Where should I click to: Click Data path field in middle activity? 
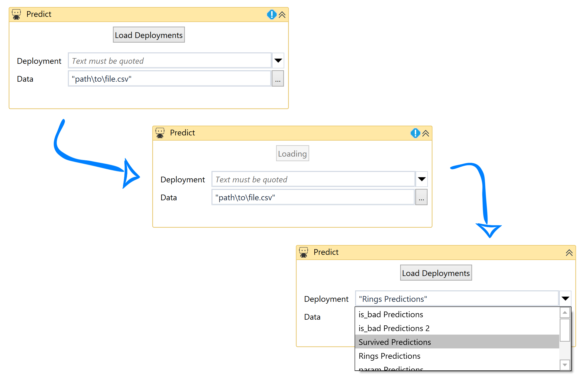313,197
